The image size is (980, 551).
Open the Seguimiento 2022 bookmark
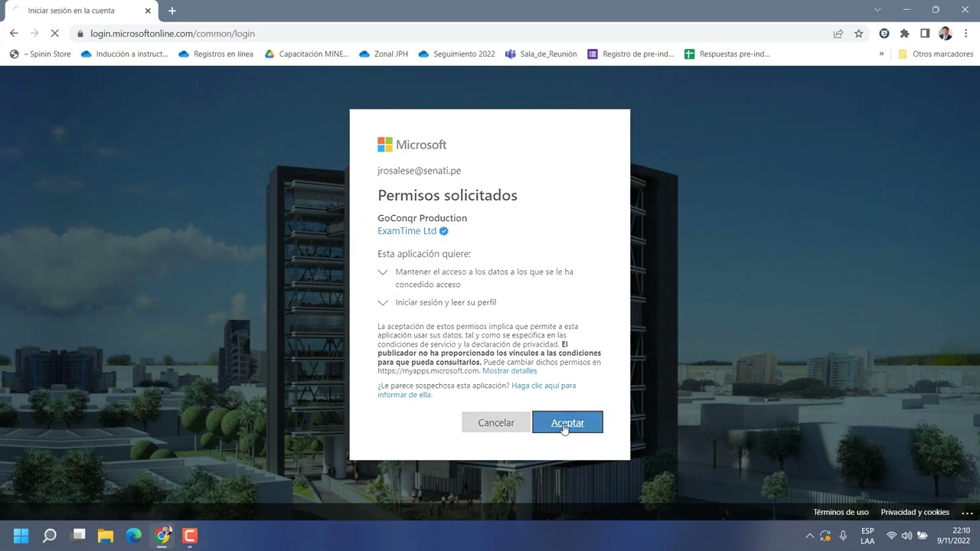point(457,54)
